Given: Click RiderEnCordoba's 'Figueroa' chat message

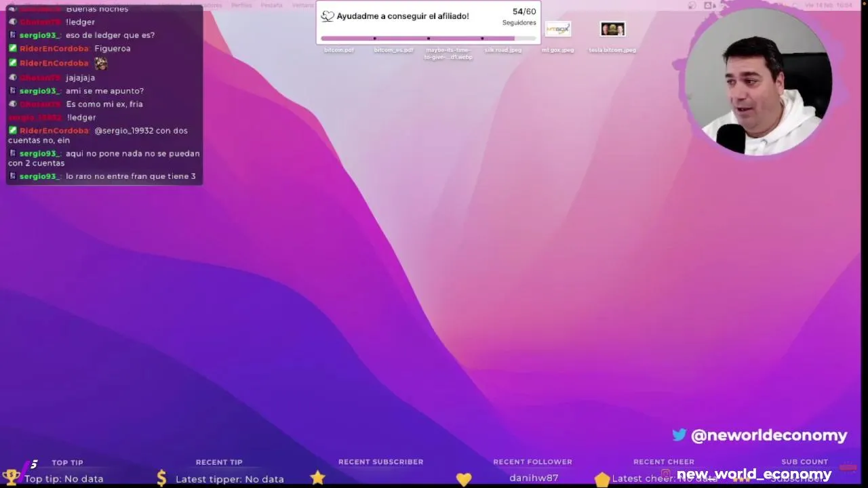Looking at the screenshot, I should click(113, 49).
